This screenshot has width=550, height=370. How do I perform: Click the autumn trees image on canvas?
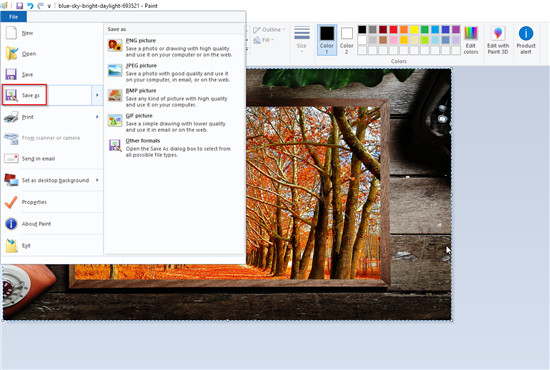click(313, 193)
